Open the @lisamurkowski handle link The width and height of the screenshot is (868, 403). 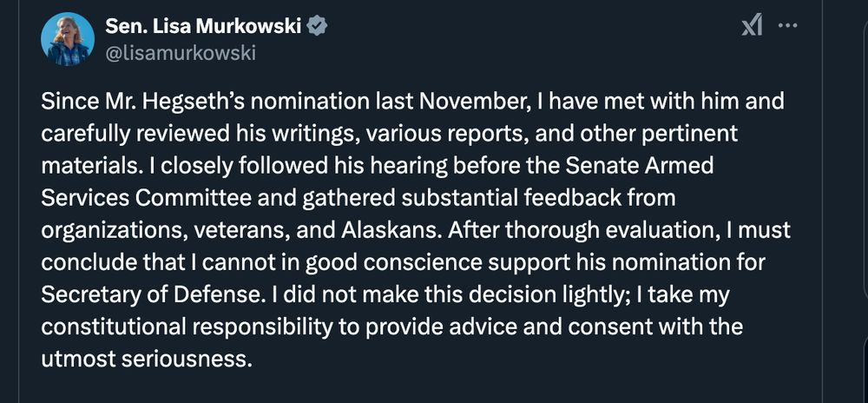tap(180, 53)
